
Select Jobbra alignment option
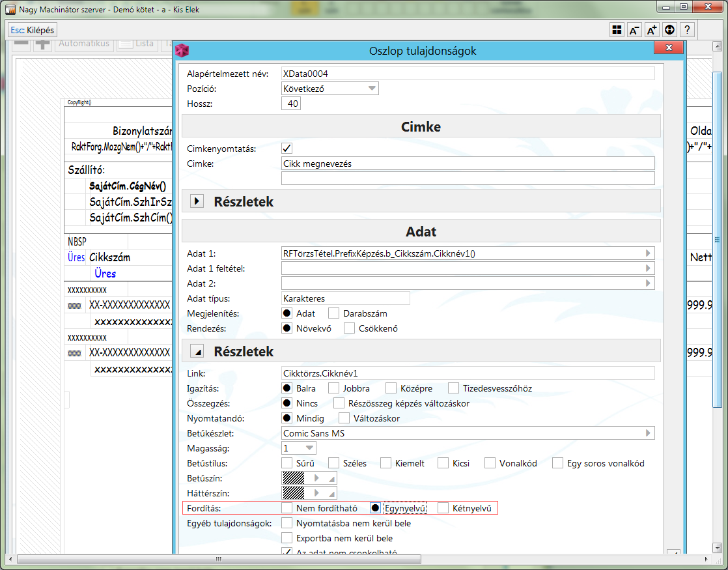click(333, 388)
